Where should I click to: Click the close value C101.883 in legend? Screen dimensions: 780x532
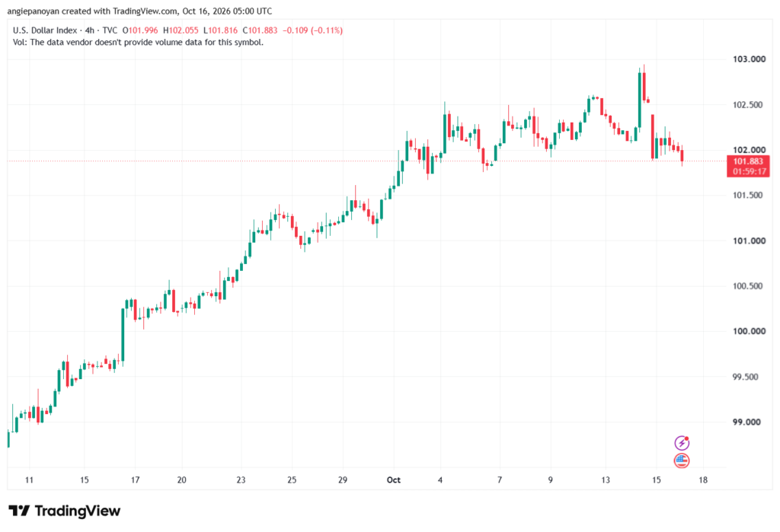point(260,30)
